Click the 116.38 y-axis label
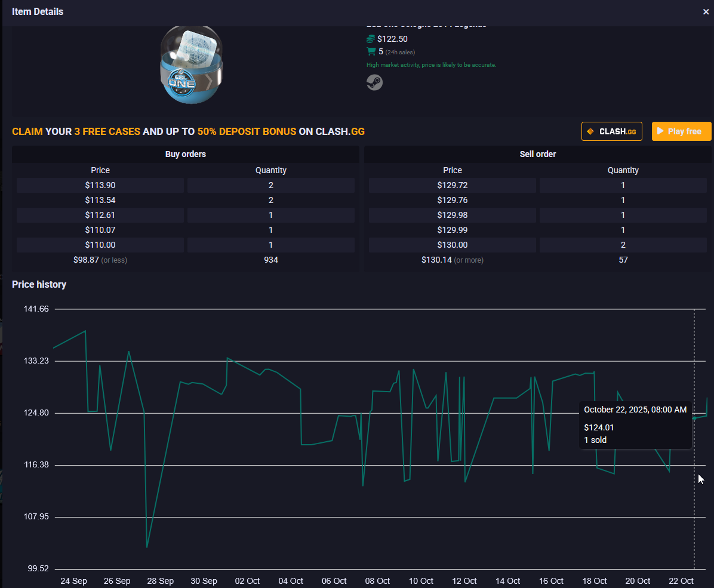 click(36, 464)
